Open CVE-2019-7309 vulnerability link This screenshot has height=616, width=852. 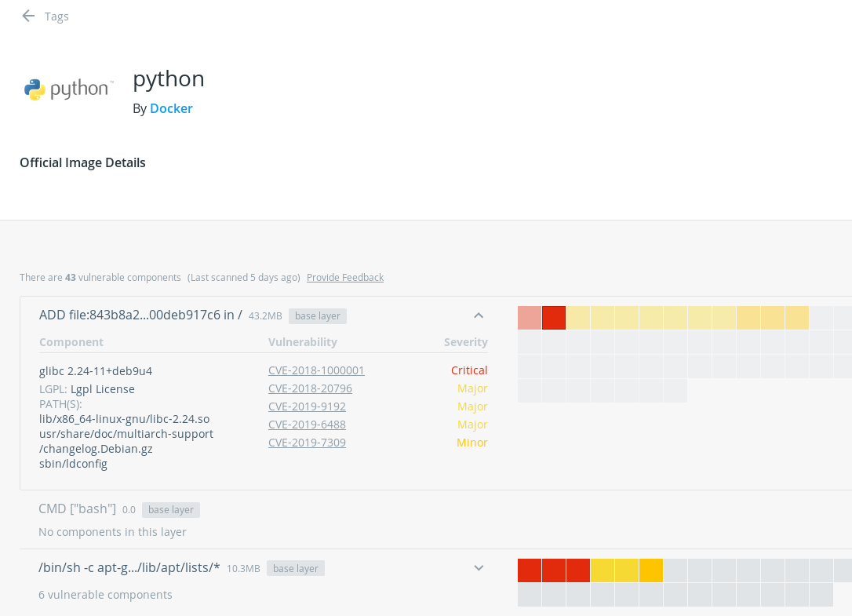(307, 443)
